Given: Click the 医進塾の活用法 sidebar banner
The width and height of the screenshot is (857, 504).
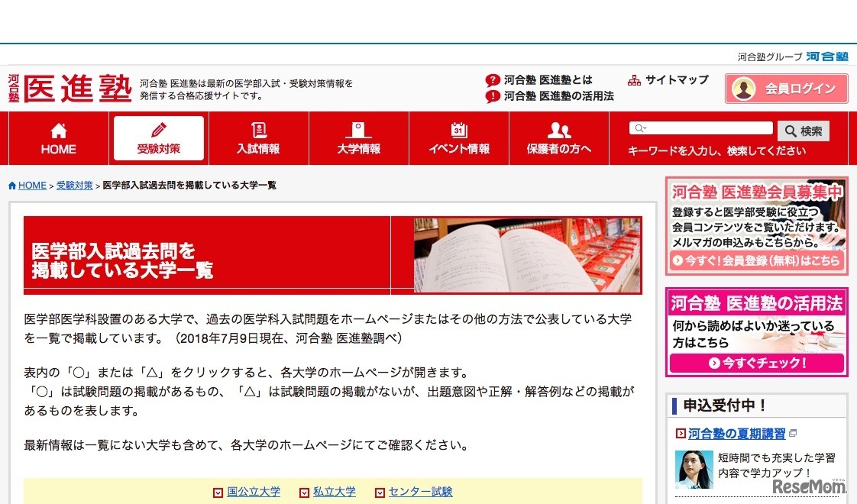Looking at the screenshot, I should [x=756, y=332].
